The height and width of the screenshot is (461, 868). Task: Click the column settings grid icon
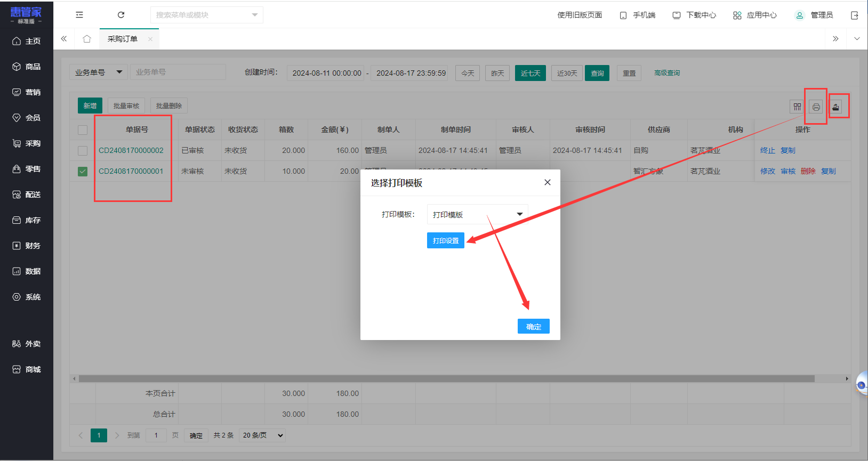tap(797, 107)
